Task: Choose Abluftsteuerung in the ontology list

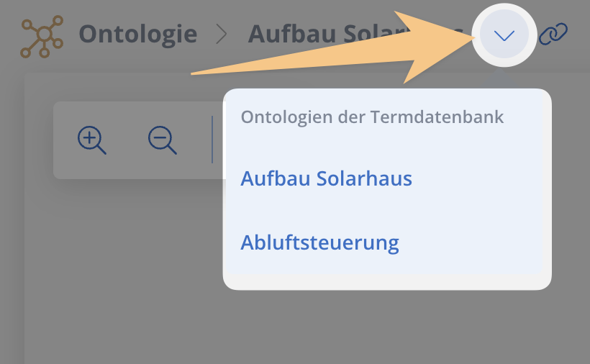Action: pos(320,242)
